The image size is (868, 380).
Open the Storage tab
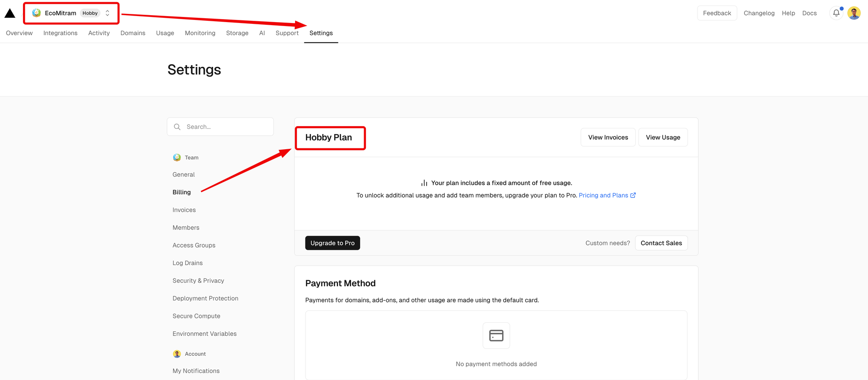(x=237, y=33)
